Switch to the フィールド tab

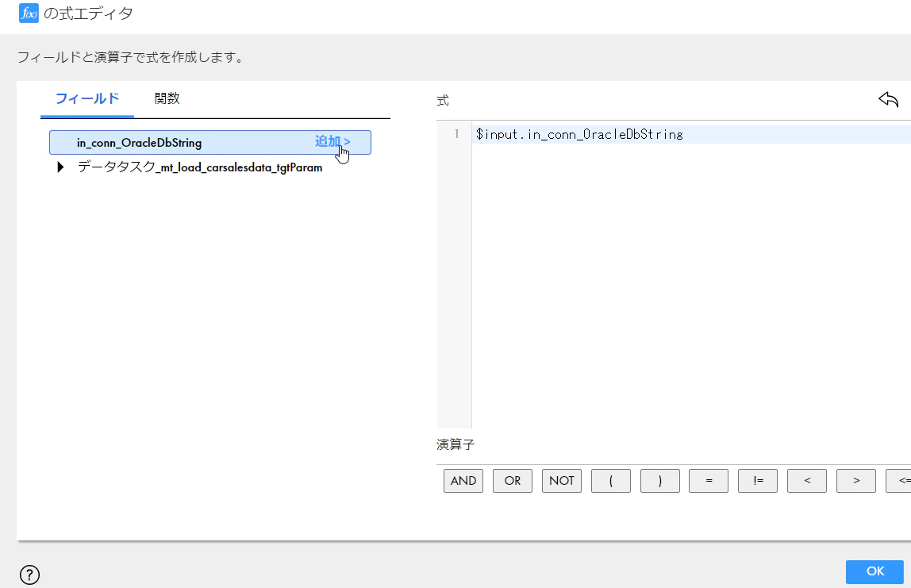[87, 98]
